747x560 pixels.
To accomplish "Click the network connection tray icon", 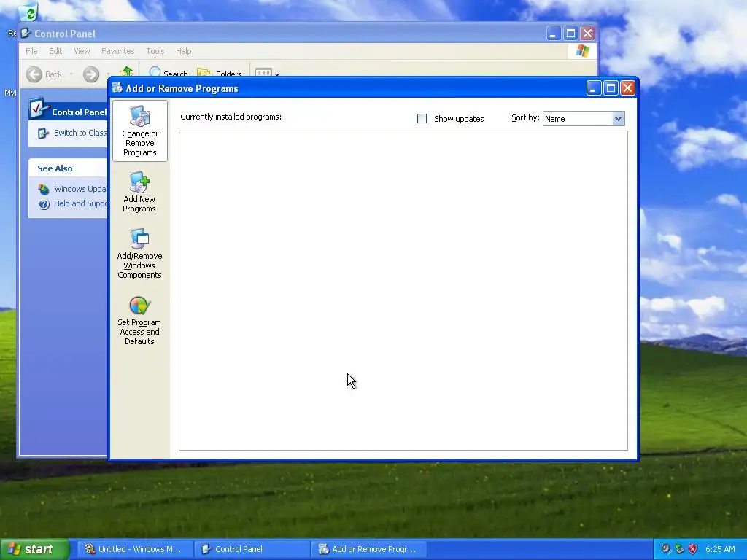I will coord(679,549).
